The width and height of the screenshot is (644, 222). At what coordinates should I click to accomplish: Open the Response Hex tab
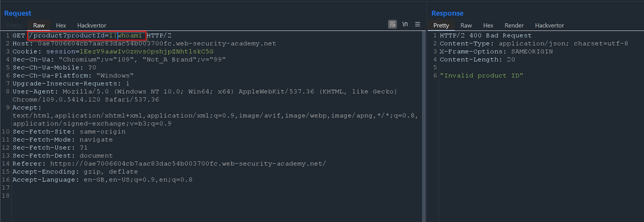tap(488, 26)
